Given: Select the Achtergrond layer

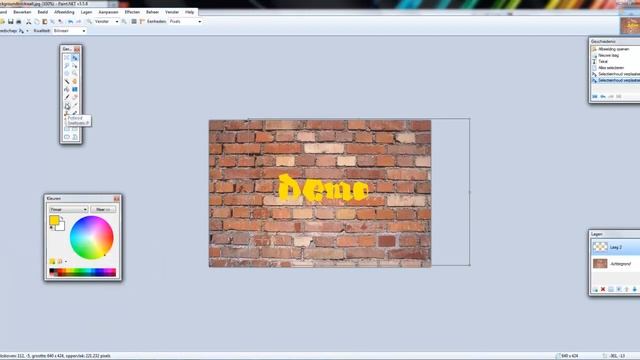Looking at the screenshot, I should click(616, 264).
